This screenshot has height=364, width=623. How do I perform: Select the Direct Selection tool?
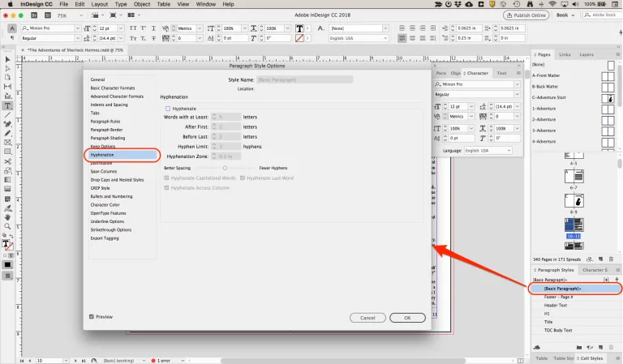(x=7, y=68)
